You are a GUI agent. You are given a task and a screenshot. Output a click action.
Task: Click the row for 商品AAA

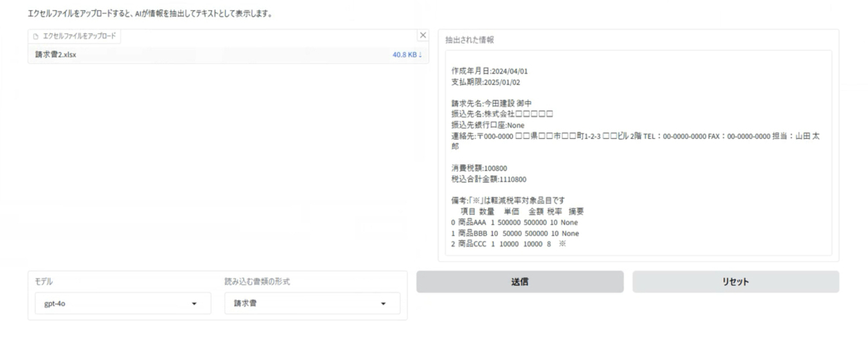tap(515, 222)
